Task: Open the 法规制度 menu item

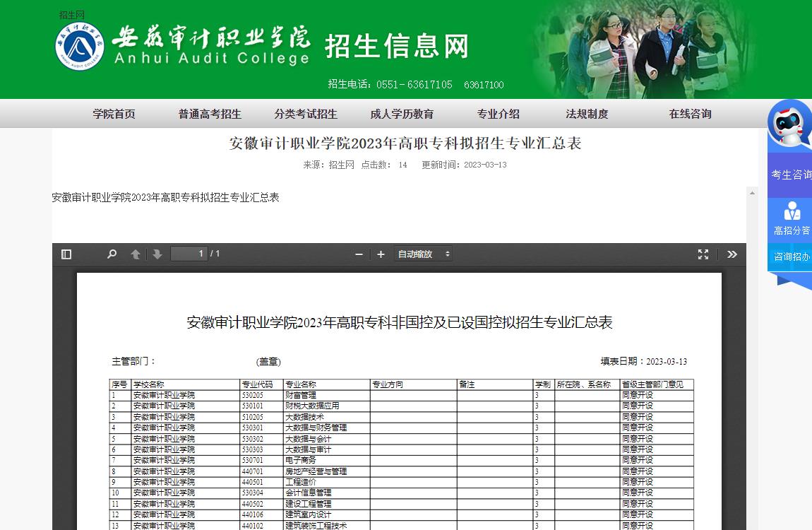Action: [587, 114]
